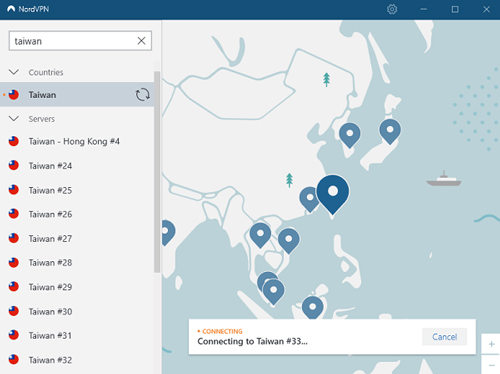The image size is (500, 374).
Task: Click the India map pin at left edge
Action: (x=168, y=232)
